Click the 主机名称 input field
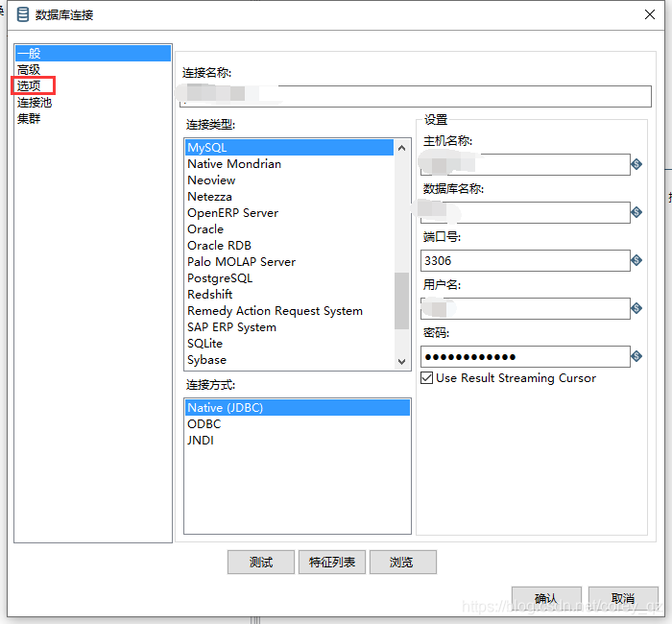This screenshot has height=624, width=672. (525, 164)
